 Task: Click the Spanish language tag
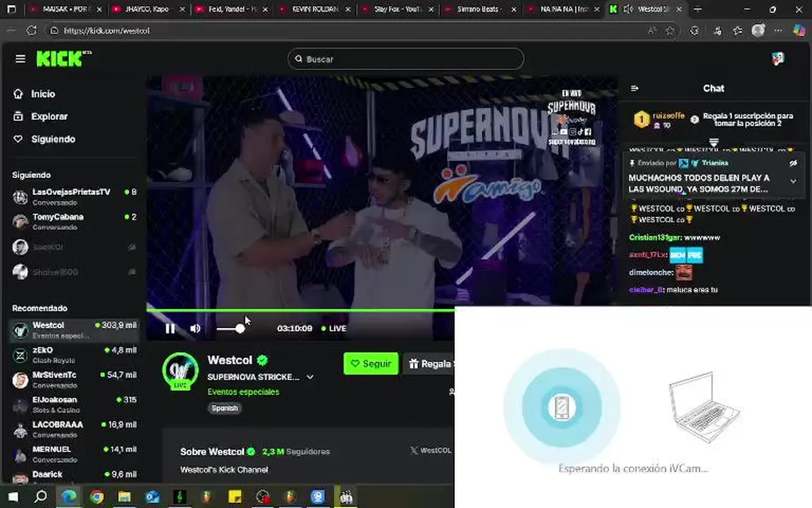point(225,408)
